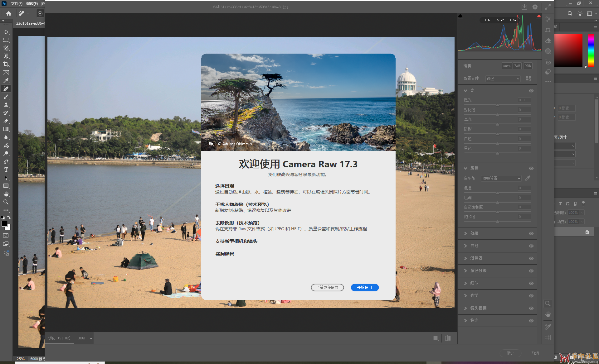Open the zoom level dropdown arrow

[91, 338]
